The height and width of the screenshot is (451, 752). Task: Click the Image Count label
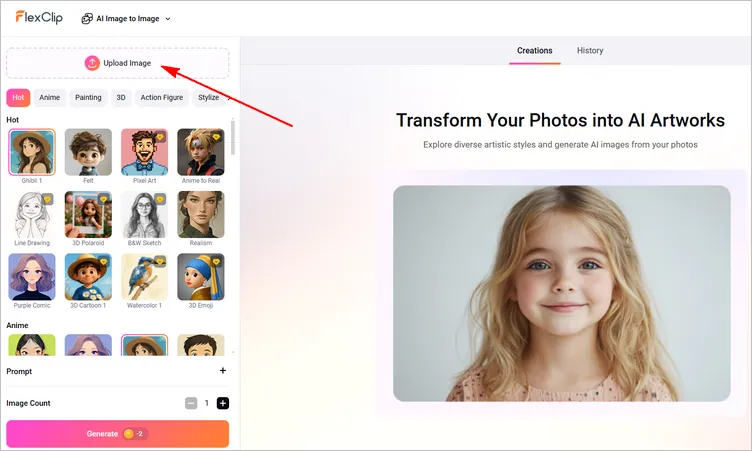(x=28, y=403)
